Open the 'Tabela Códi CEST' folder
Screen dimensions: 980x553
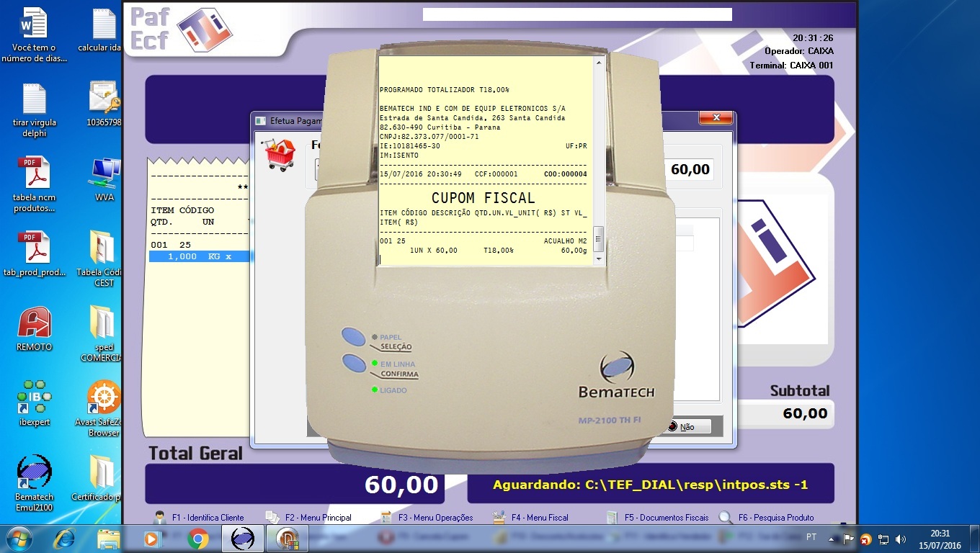[x=101, y=259]
